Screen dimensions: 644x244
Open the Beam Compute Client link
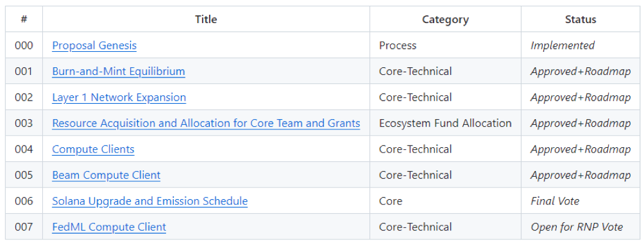coord(106,175)
